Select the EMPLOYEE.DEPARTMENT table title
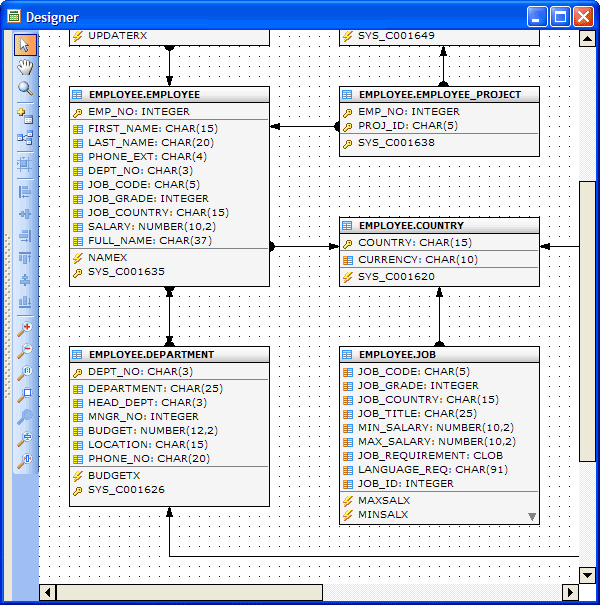The image size is (600, 605). tap(151, 354)
